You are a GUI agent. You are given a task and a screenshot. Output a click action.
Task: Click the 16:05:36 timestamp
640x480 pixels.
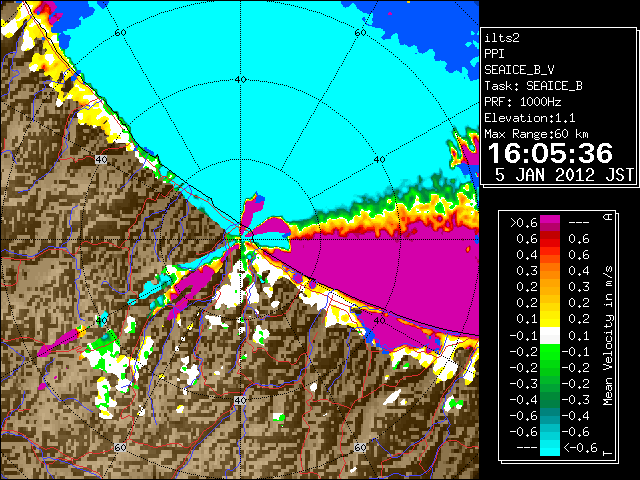(550, 153)
